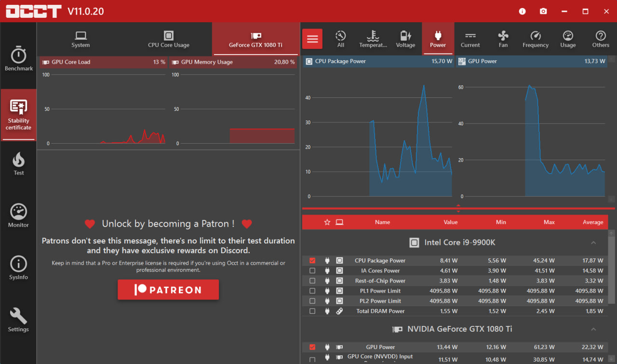Collapse the NVIDIA GeForce GTX 1080 Ti group
The image size is (617, 364).
pos(593,329)
